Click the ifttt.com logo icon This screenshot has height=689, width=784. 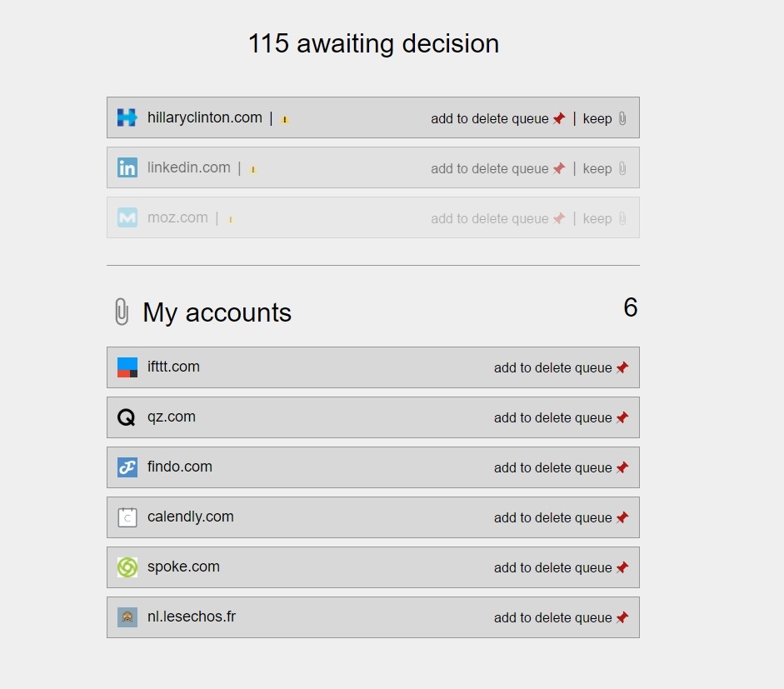[127, 367]
